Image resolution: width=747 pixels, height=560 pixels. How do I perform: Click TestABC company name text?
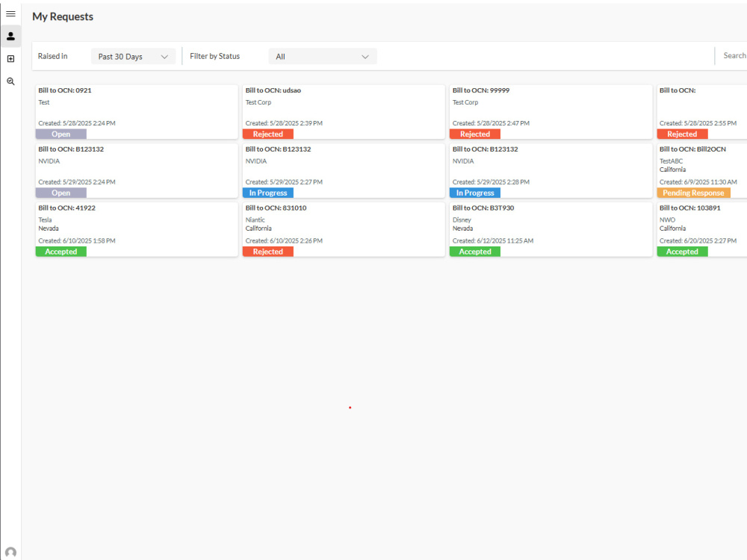671,161
